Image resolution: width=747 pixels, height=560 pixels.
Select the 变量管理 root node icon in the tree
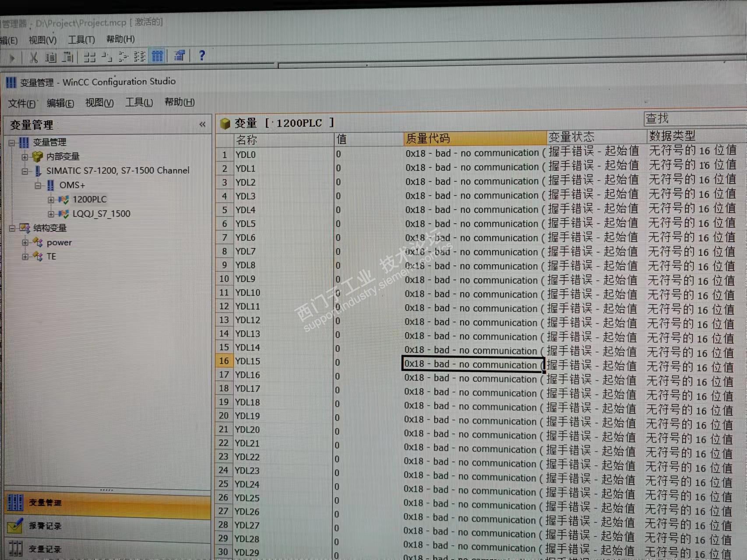coord(24,142)
